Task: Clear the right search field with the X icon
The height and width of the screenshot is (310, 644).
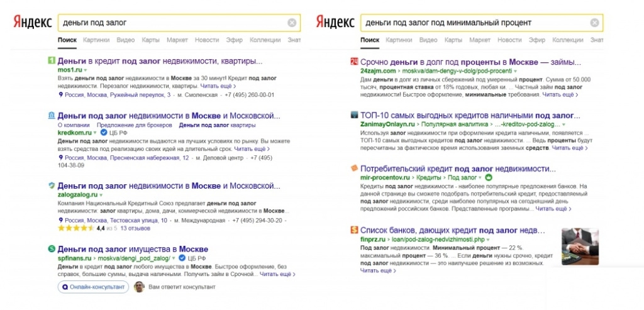Action: tap(594, 23)
